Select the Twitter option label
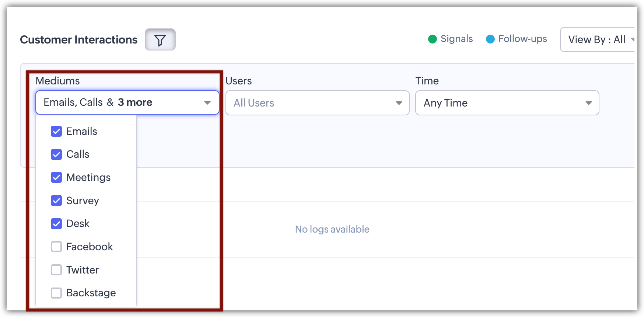644x317 pixels. 83,270
